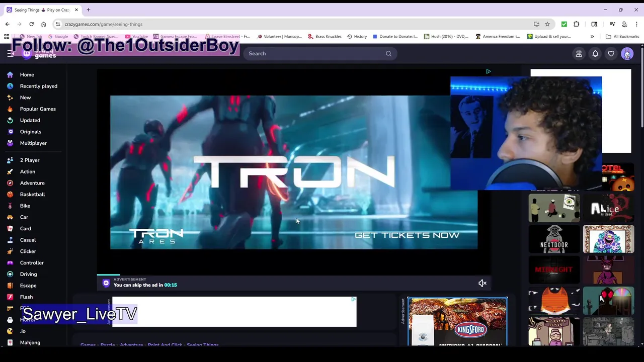Viewport: 644px width, 362px height.
Task: Open the Home page in sidebar
Action: pos(27,74)
